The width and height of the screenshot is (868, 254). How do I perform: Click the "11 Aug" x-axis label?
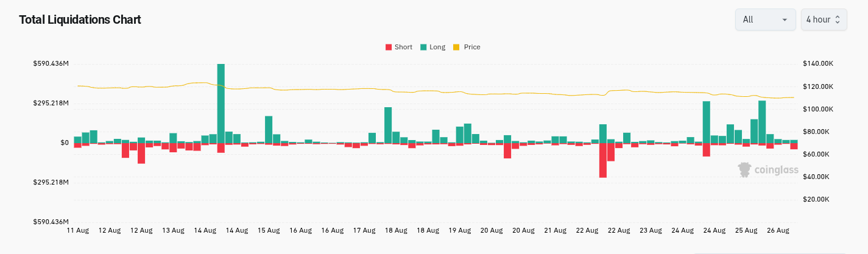point(77,231)
